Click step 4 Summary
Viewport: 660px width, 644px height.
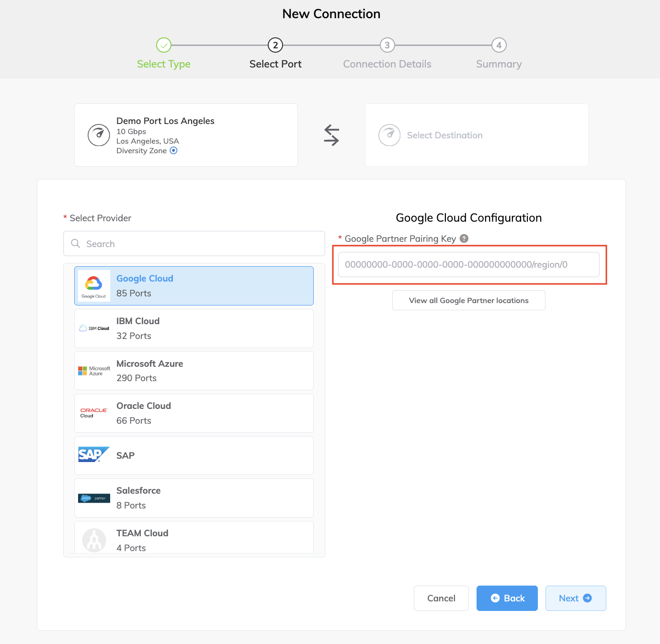[x=499, y=45]
